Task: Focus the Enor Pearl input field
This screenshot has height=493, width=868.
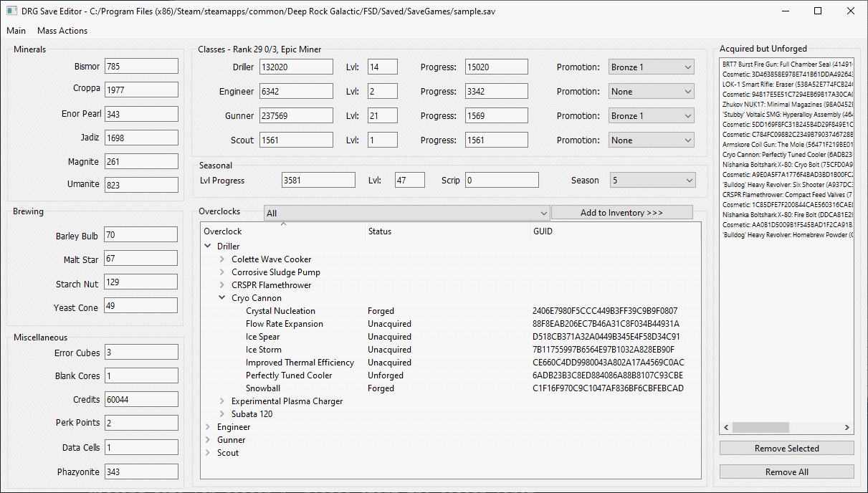Action: [141, 115]
